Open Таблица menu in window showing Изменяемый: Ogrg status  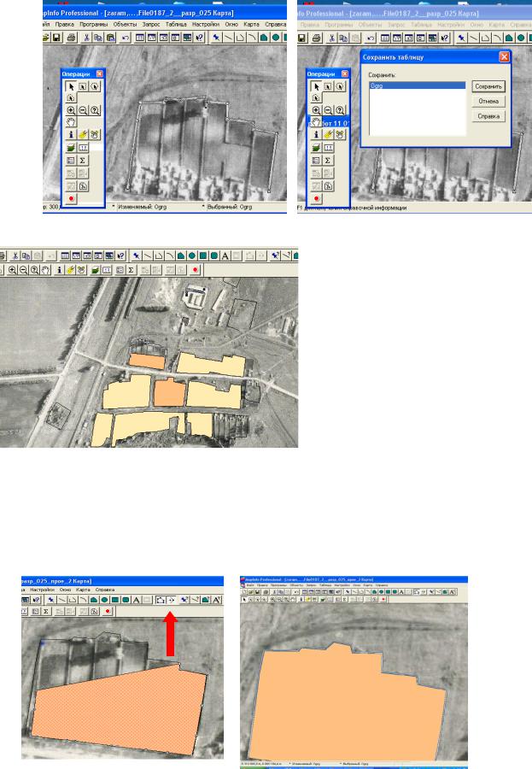[x=176, y=24]
